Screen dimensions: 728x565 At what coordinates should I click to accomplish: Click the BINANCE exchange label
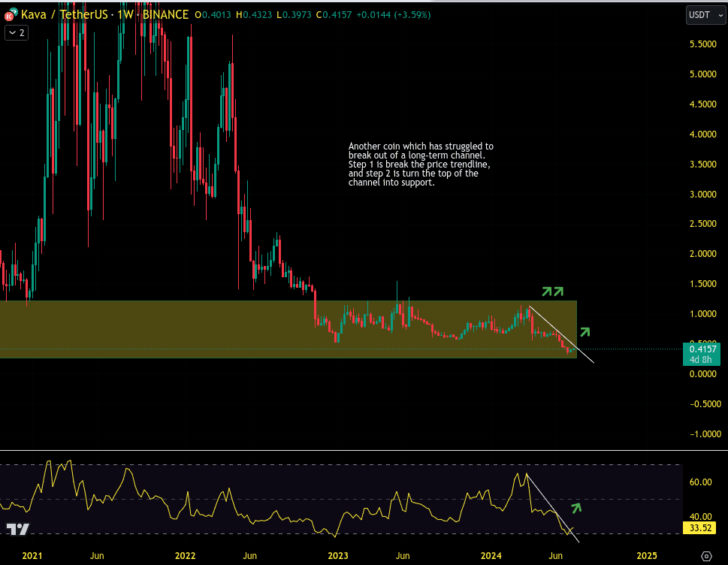coord(165,15)
